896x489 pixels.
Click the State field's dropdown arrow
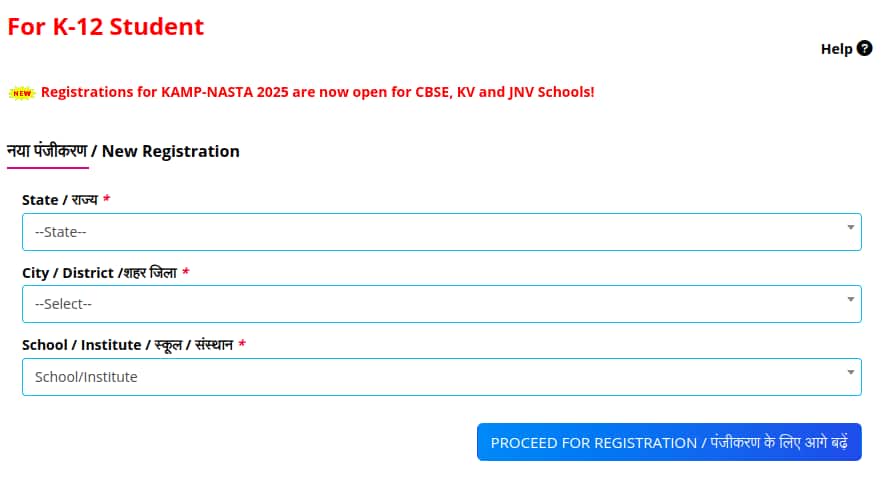point(850,227)
